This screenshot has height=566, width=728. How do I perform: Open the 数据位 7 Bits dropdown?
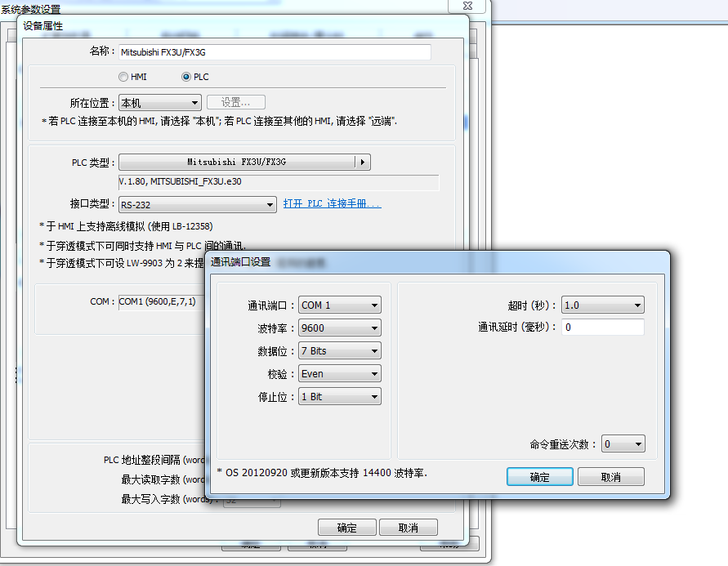pyautogui.click(x=339, y=351)
